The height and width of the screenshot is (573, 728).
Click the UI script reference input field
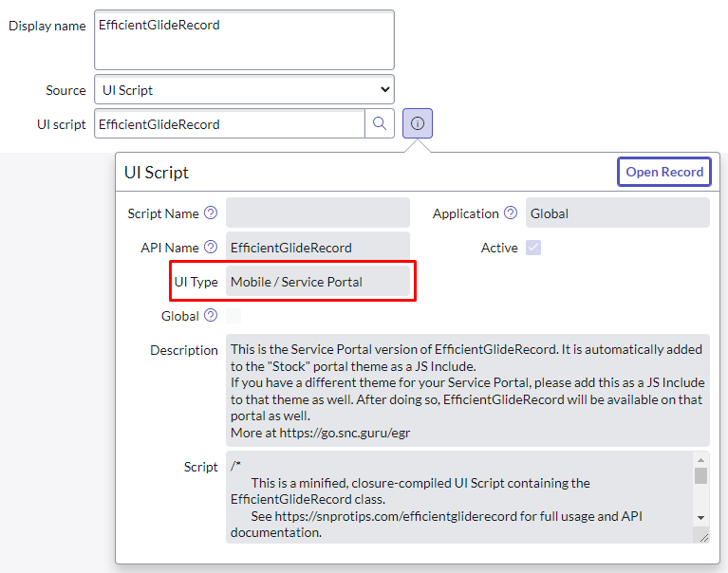point(229,124)
